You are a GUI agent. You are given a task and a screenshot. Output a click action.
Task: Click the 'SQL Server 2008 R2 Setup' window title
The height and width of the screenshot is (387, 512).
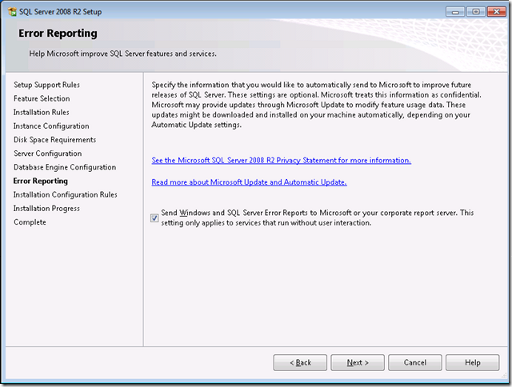[x=60, y=12]
